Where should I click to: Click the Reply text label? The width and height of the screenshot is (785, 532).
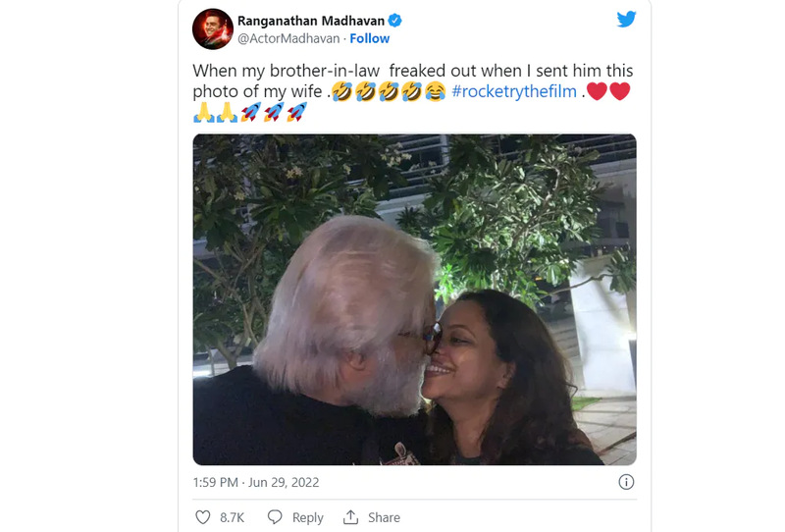pos(307,517)
